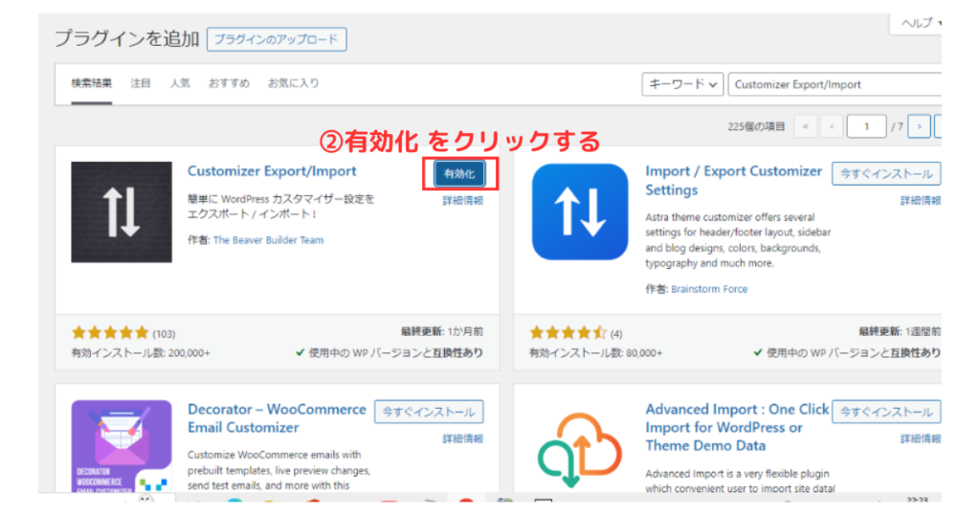Click the disabled previous page arrow
The height and width of the screenshot is (515, 980).
(x=832, y=126)
